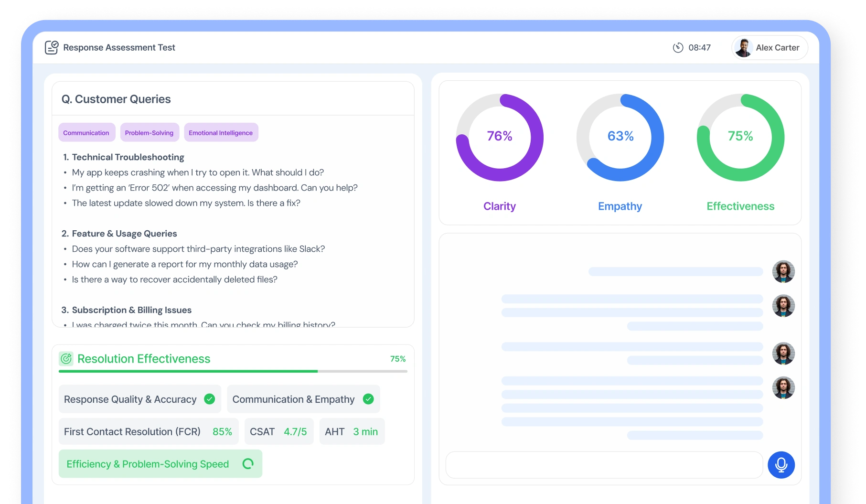Click the AHT 3 min chip
866x504 pixels.
[x=352, y=431]
